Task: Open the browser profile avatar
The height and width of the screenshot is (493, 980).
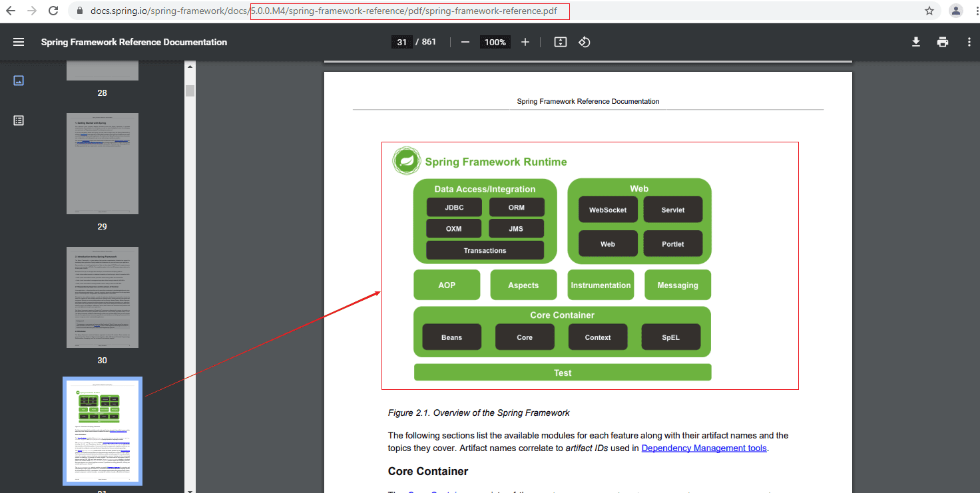Action: click(956, 11)
